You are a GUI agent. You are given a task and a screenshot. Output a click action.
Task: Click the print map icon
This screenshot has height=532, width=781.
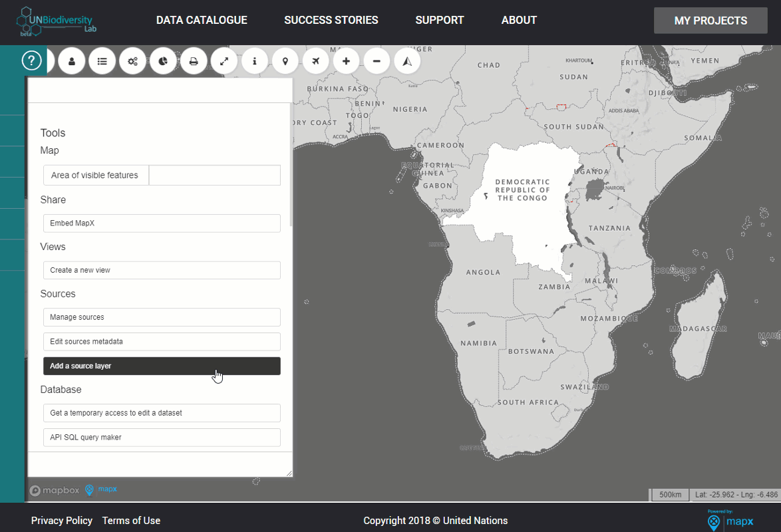point(194,61)
